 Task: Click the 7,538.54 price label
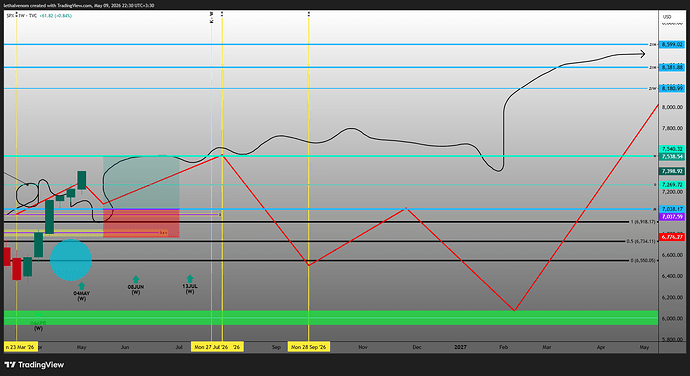click(x=672, y=156)
